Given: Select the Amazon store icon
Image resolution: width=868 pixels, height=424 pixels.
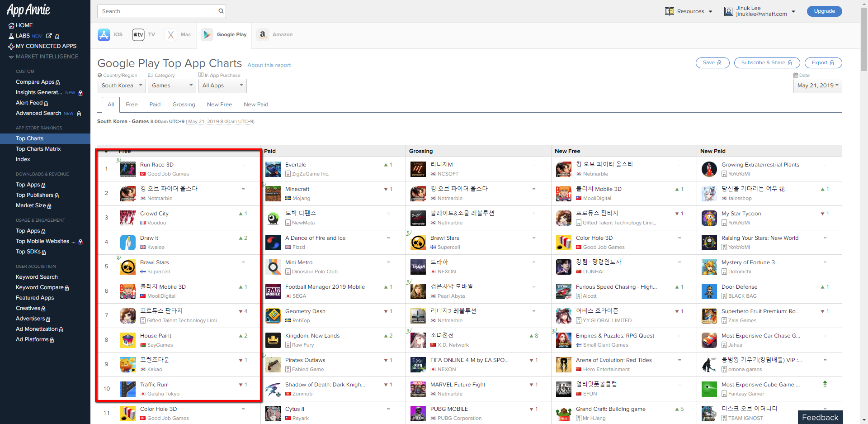Looking at the screenshot, I should point(263,35).
